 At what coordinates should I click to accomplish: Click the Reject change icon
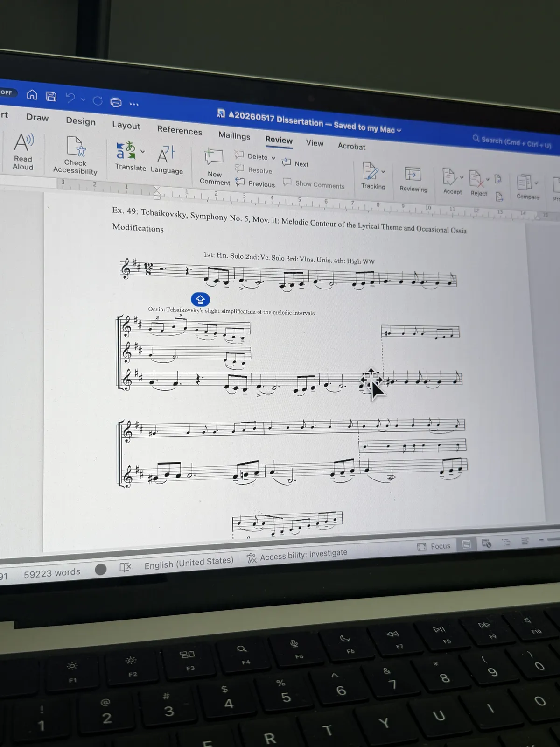476,179
